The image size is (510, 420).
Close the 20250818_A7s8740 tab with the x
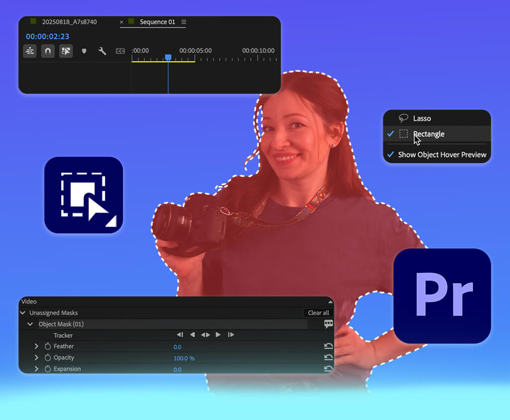click(x=122, y=22)
